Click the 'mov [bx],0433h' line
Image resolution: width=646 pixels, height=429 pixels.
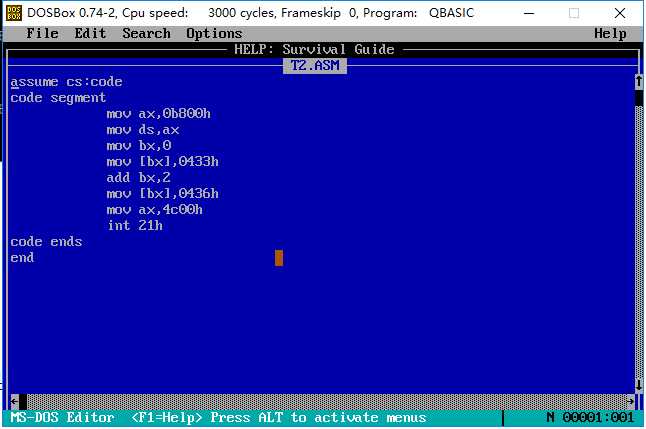[x=162, y=162]
